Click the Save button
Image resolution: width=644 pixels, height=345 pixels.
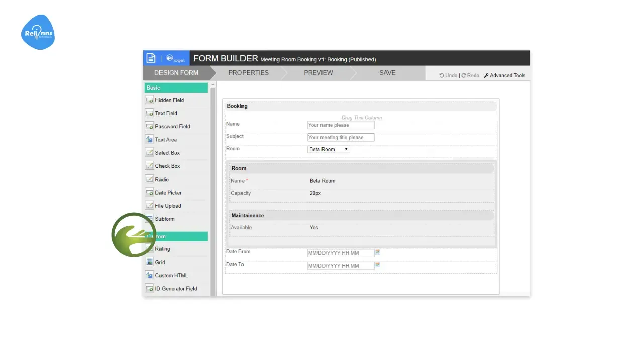point(387,73)
